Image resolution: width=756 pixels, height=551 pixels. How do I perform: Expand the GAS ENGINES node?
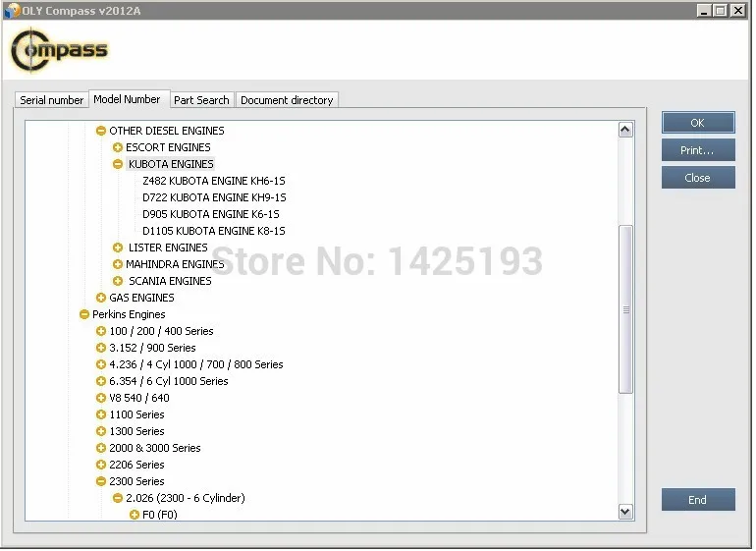click(x=101, y=299)
